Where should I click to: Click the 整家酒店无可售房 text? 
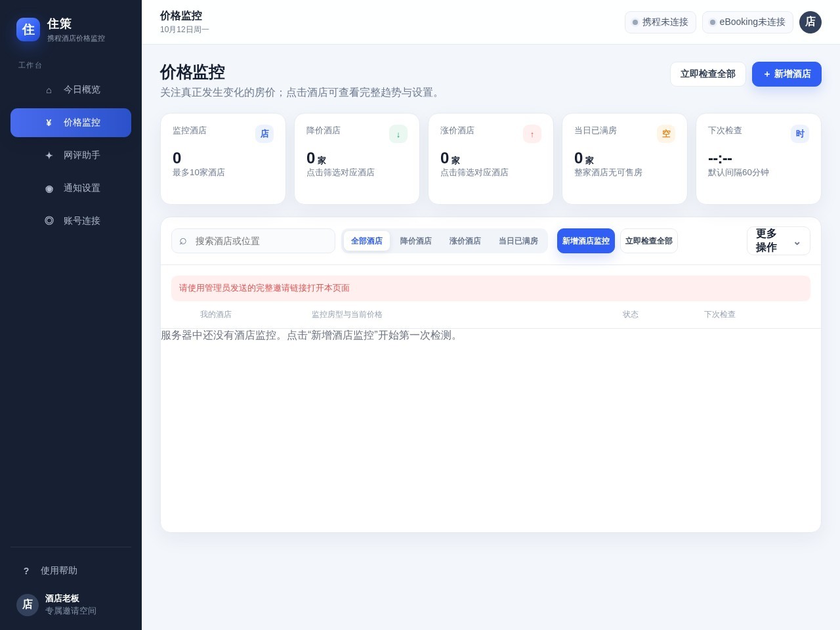point(608,173)
